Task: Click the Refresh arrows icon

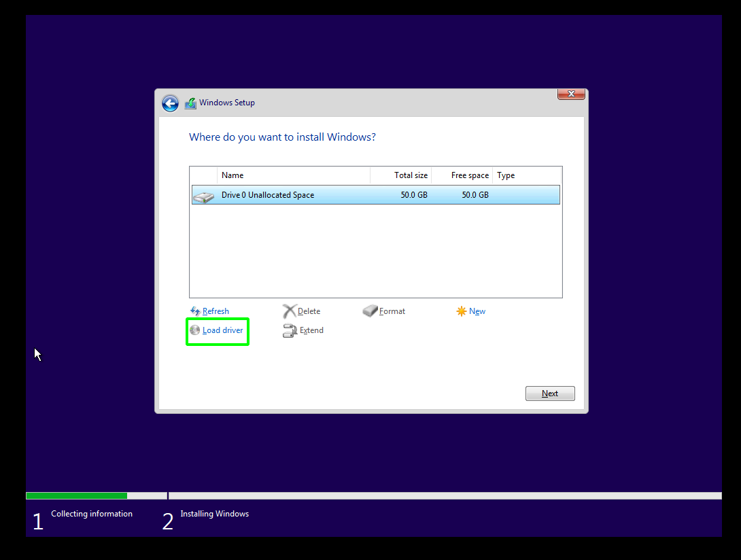Action: tap(194, 311)
